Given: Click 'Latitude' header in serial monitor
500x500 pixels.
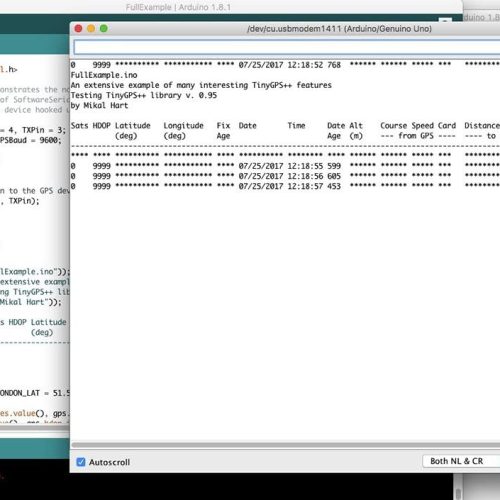Looking at the screenshot, I should click(x=133, y=126).
